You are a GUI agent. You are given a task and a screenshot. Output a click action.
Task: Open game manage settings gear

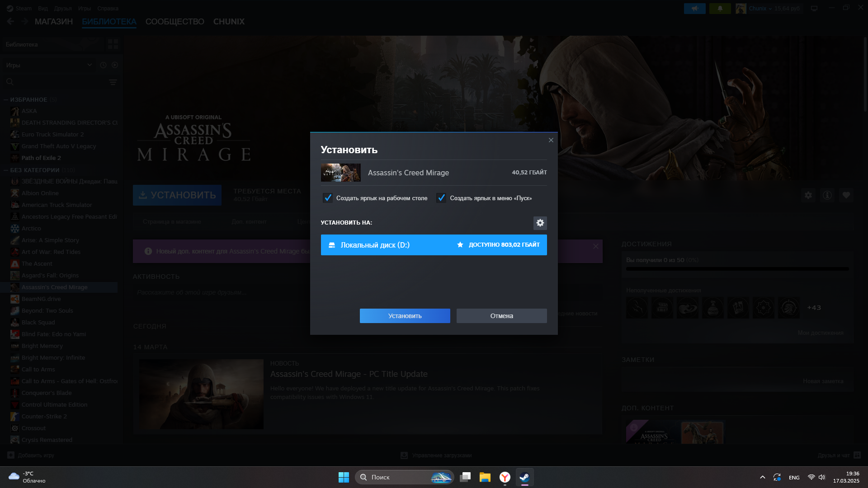click(808, 195)
